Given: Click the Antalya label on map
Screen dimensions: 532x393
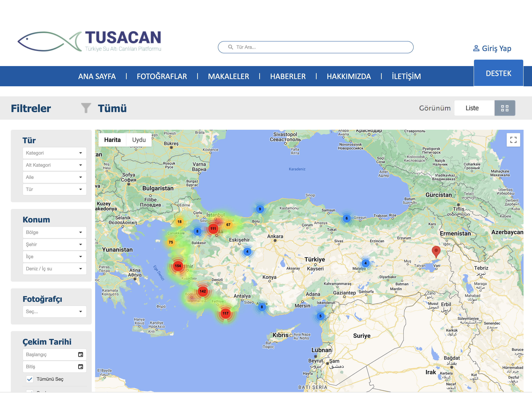Looking at the screenshot, I should (242, 296).
